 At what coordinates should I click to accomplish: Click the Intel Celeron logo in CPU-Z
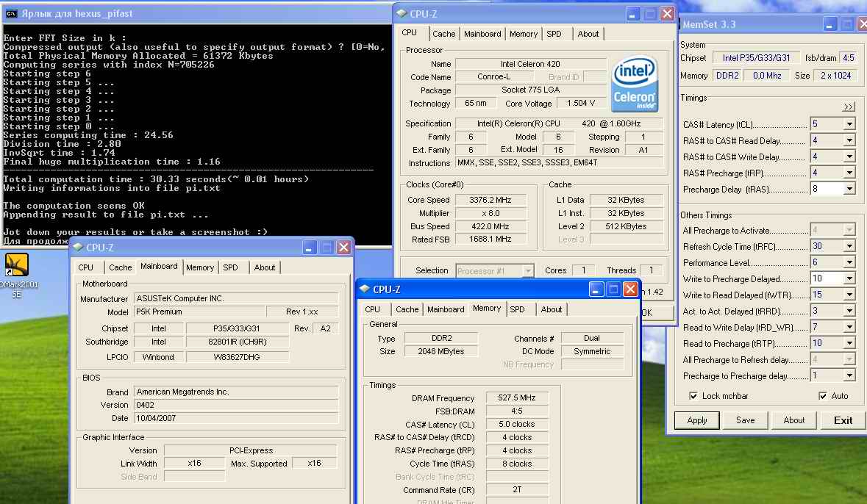pos(634,84)
